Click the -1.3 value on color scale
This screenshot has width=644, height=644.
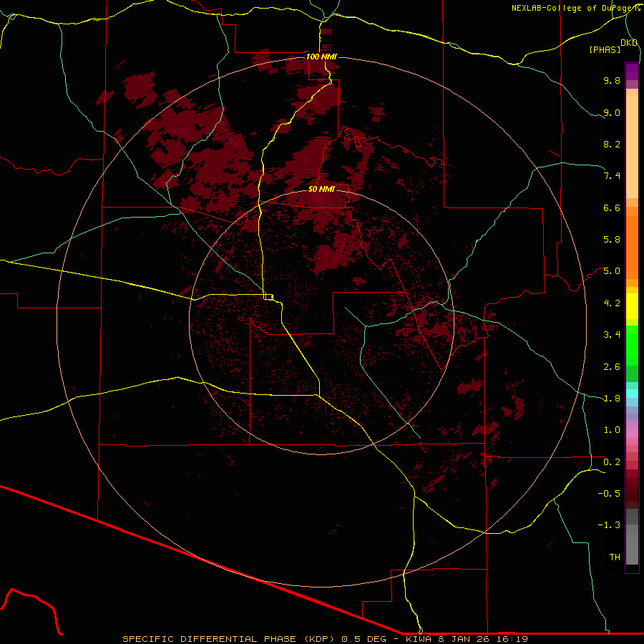609,525
